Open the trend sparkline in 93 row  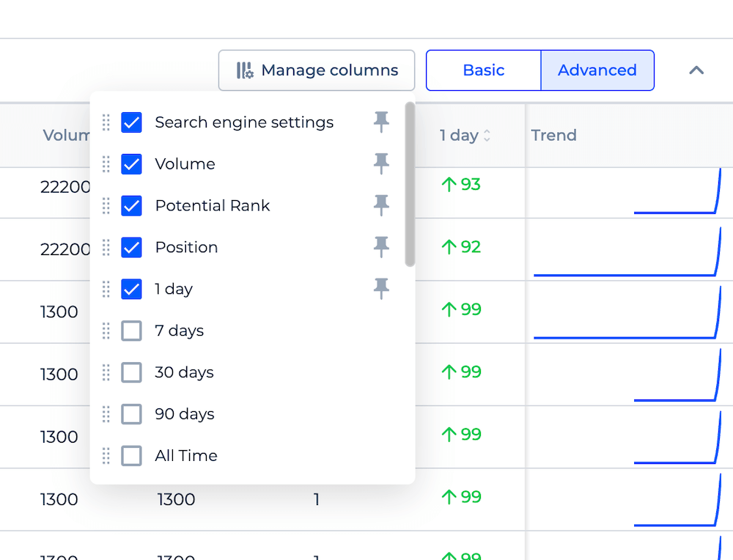tap(677, 191)
